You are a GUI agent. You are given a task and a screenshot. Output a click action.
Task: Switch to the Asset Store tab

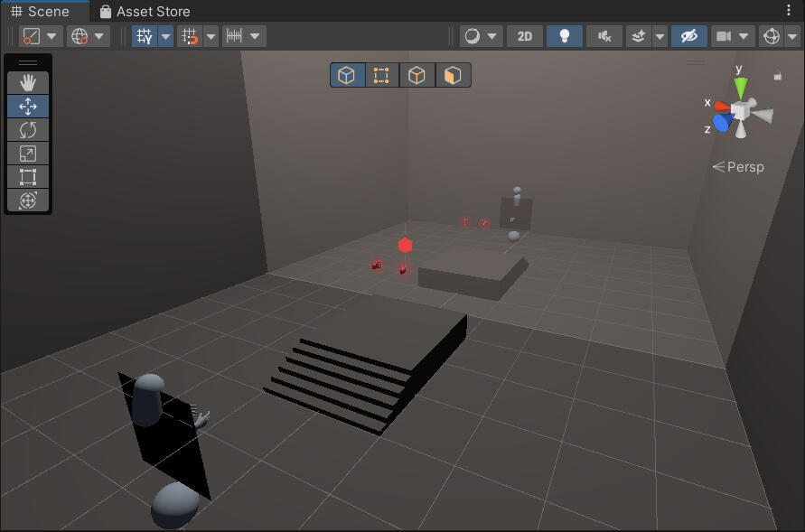coord(145,12)
